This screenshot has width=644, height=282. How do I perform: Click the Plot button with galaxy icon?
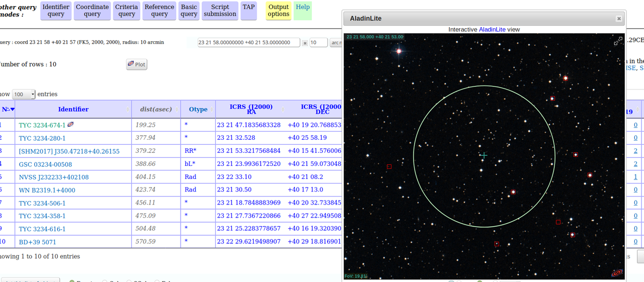pyautogui.click(x=136, y=64)
